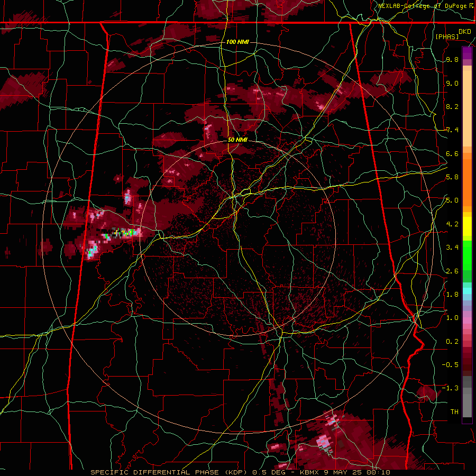Click the 9.8 value on the color scale
This screenshot has width=476, height=476.
click(x=452, y=60)
